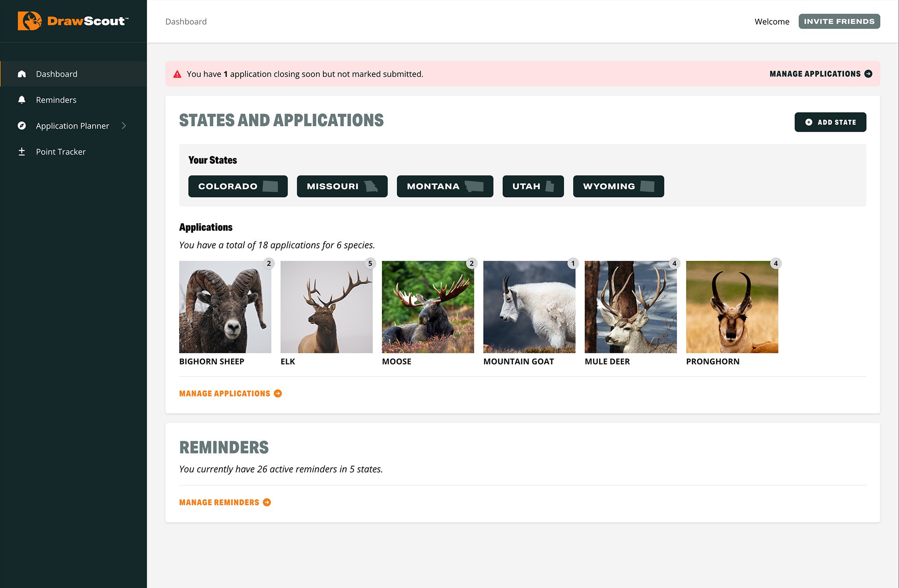Open the Wyoming state button
The width and height of the screenshot is (899, 588).
618,186
